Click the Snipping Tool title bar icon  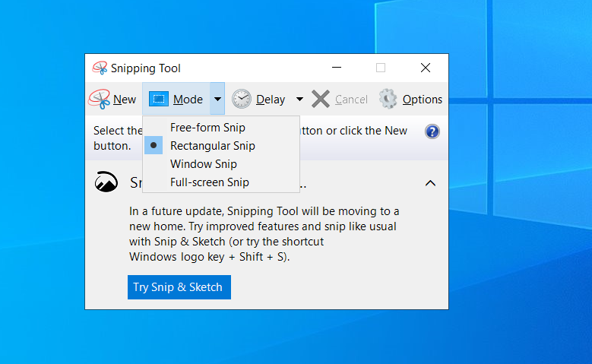(100, 68)
